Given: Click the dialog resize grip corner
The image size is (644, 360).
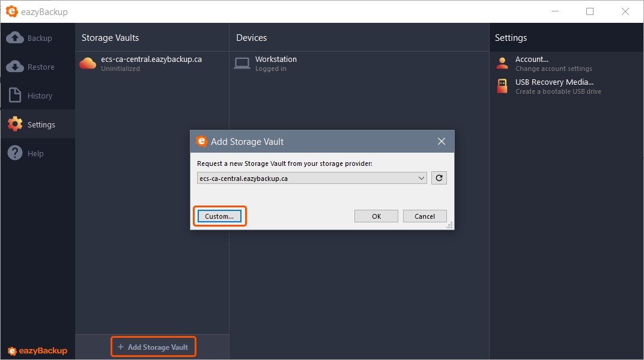Looking at the screenshot, I should point(450,225).
